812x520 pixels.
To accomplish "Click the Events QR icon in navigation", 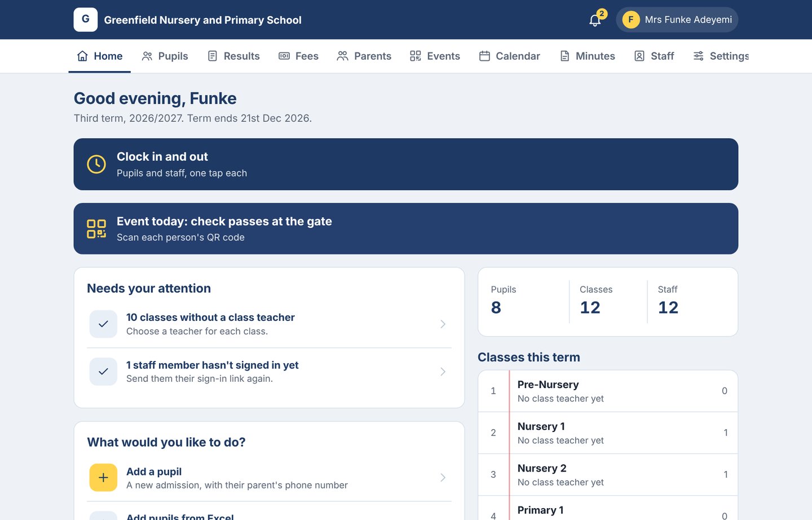I will point(416,56).
